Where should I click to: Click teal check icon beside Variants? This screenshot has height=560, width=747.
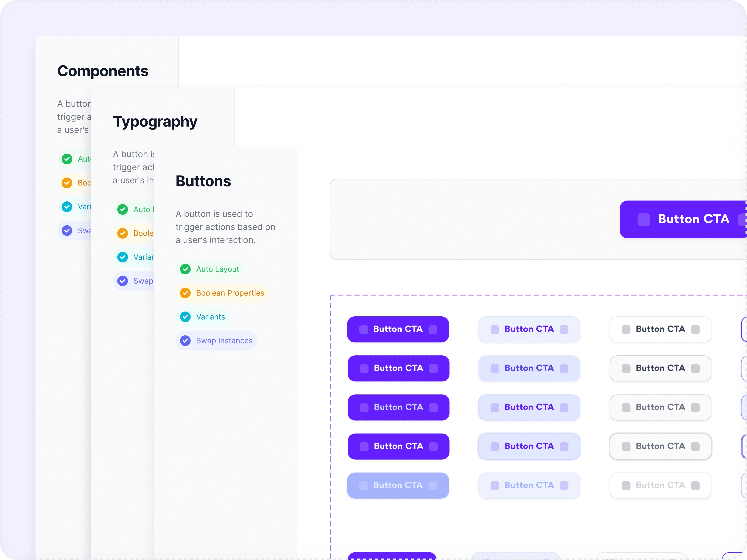pyautogui.click(x=185, y=317)
